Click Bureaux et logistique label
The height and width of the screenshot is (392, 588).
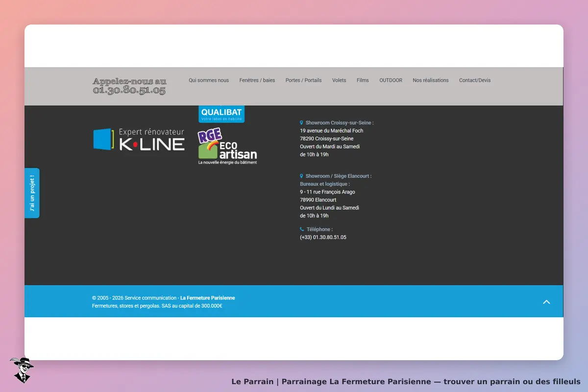coord(325,184)
